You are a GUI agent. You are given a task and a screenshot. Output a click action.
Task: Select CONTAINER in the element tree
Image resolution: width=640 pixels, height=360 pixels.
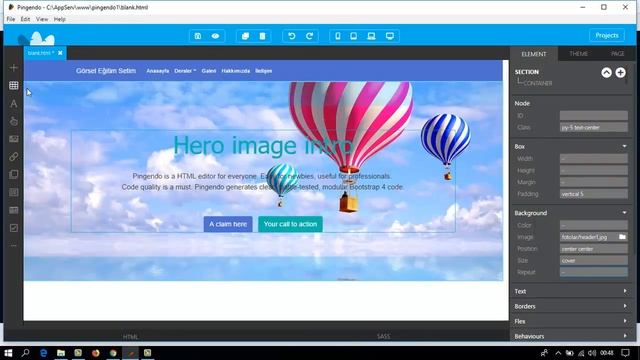[x=538, y=83]
